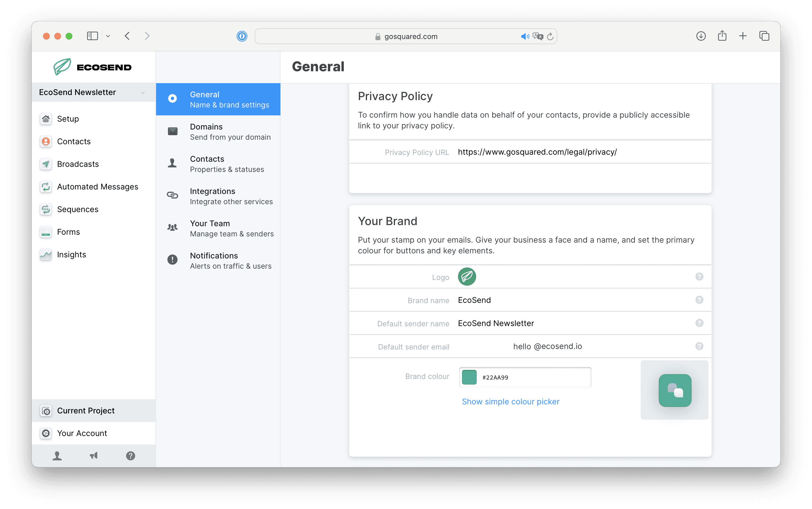Click the gosquared.com address bar
Screen dimensions: 812x509
[405, 36]
